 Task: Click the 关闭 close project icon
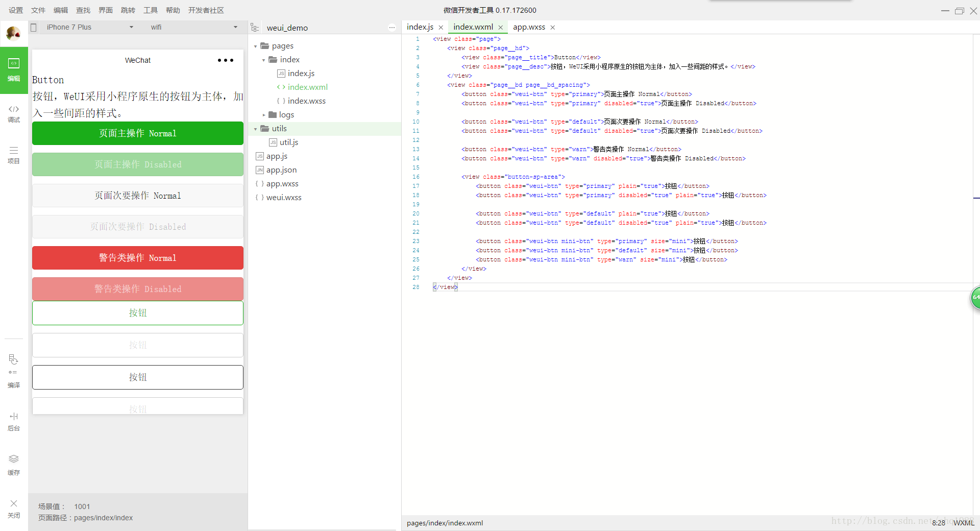click(14, 509)
